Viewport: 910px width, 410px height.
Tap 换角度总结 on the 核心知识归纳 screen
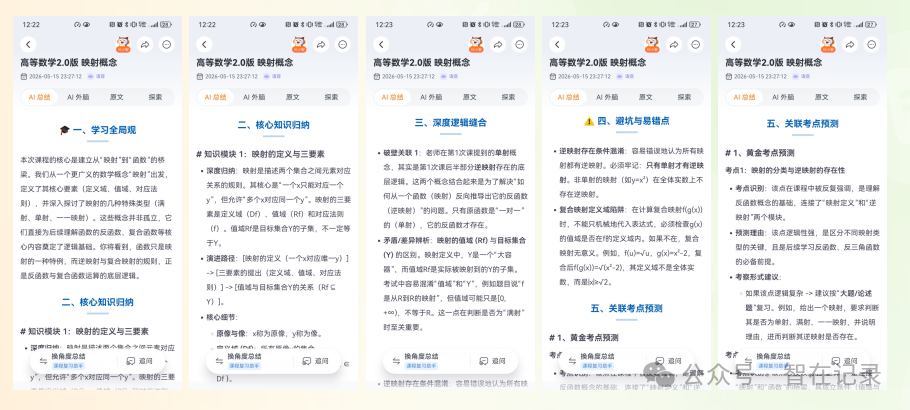(244, 360)
